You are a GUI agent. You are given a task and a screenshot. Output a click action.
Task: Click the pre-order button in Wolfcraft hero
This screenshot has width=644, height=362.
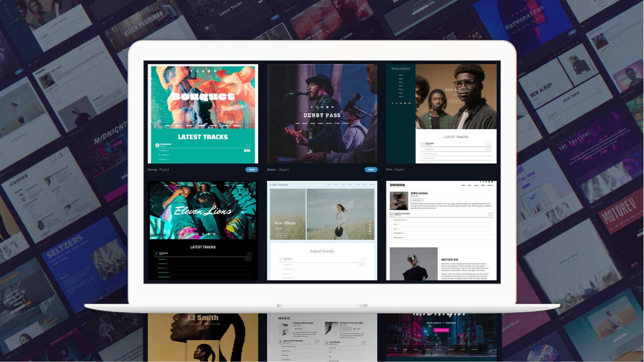click(455, 101)
